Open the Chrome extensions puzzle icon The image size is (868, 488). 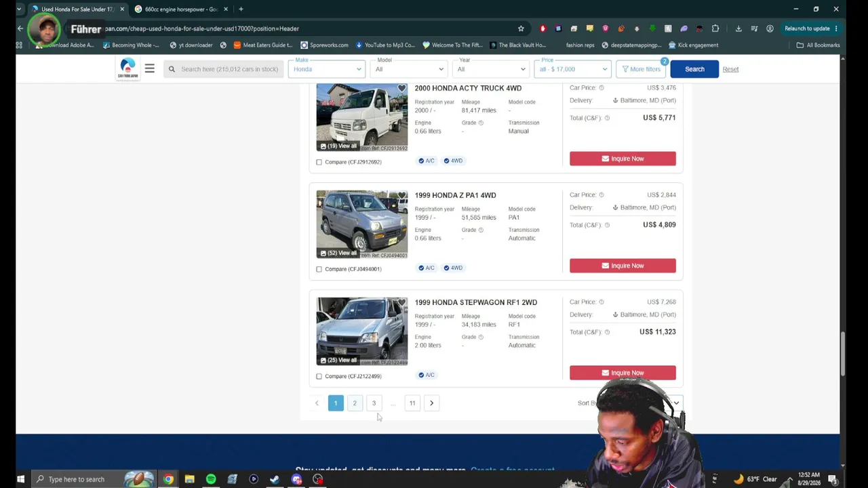click(715, 28)
